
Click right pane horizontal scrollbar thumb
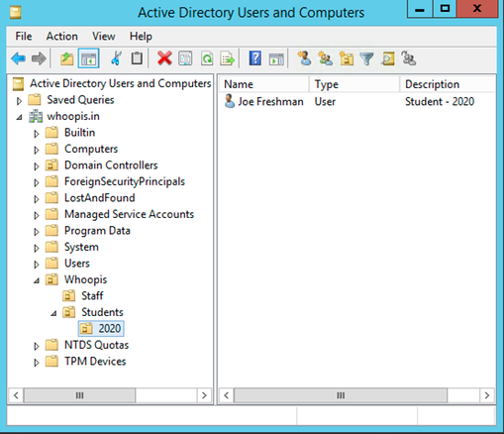[x=341, y=395]
